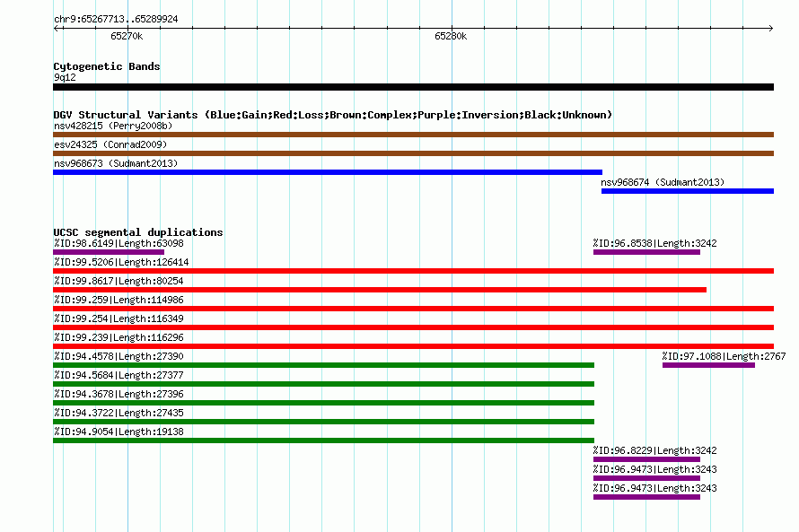Select the green bar under %ID:94.4578|Length:27390
The image size is (799, 532).
click(323, 365)
